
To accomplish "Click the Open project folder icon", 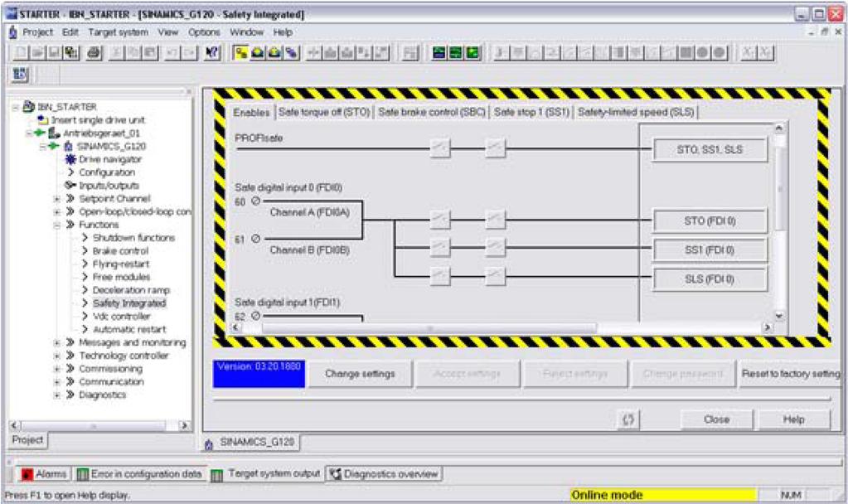I will pyautogui.click(x=37, y=52).
